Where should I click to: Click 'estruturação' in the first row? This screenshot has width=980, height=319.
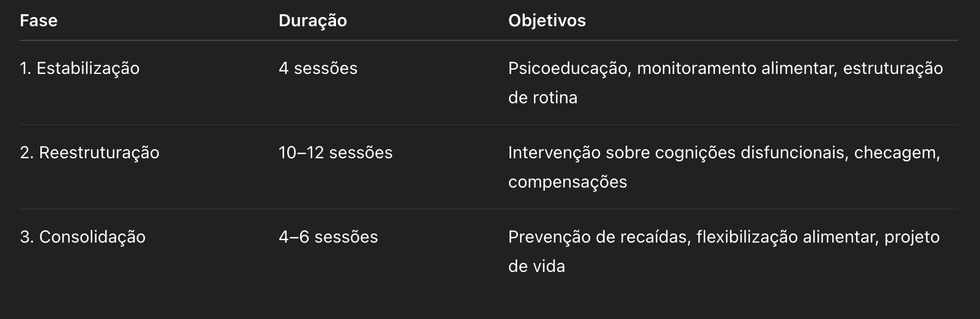(x=893, y=68)
